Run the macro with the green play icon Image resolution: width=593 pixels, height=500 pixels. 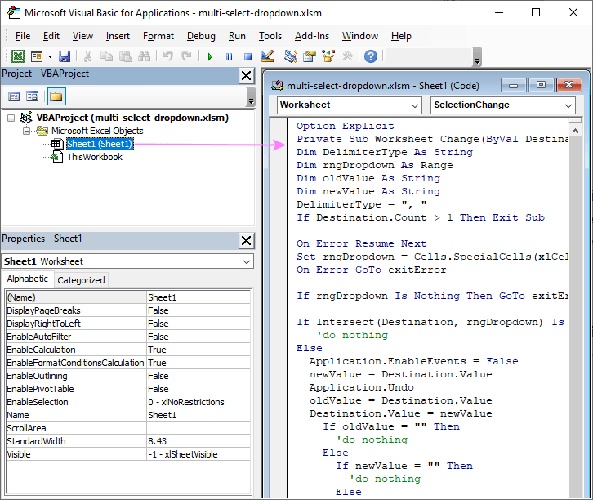coord(210,57)
